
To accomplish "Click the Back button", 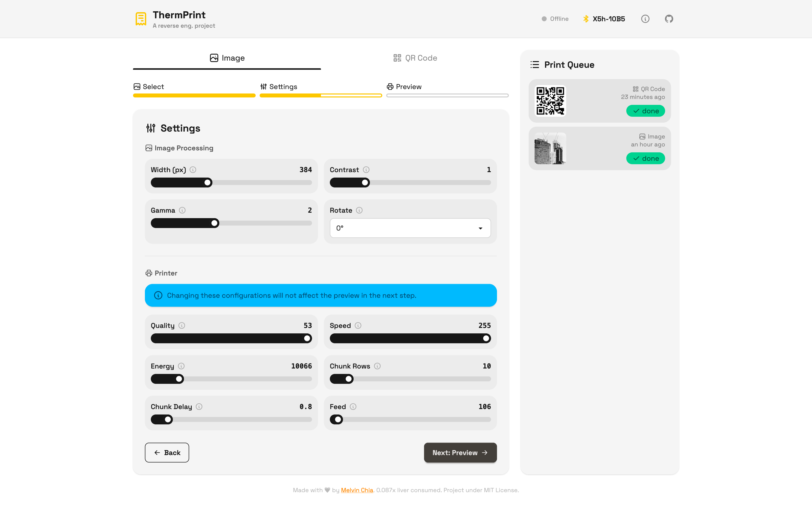I will (x=167, y=453).
